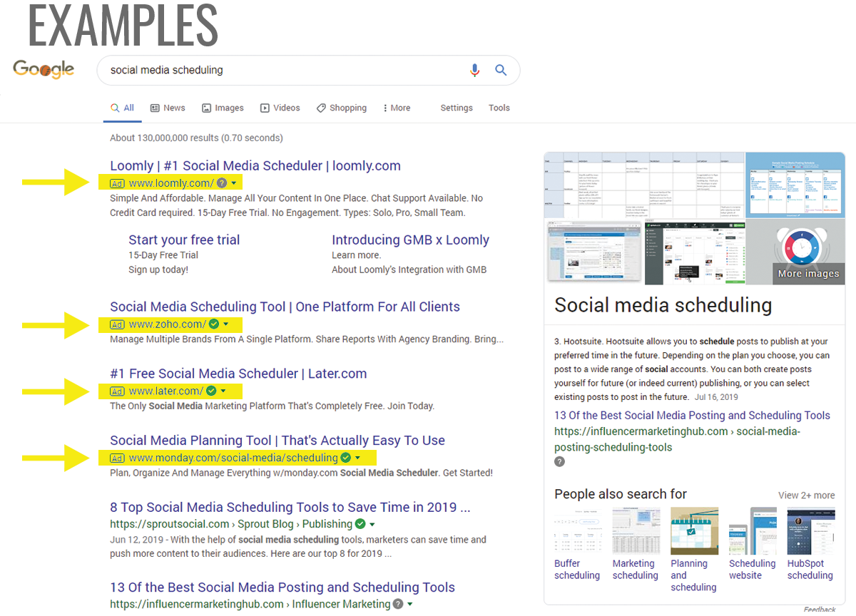Screen dimensions: 856x616
Task: Click the 'About 130,000,000 results' text
Action: [196, 138]
